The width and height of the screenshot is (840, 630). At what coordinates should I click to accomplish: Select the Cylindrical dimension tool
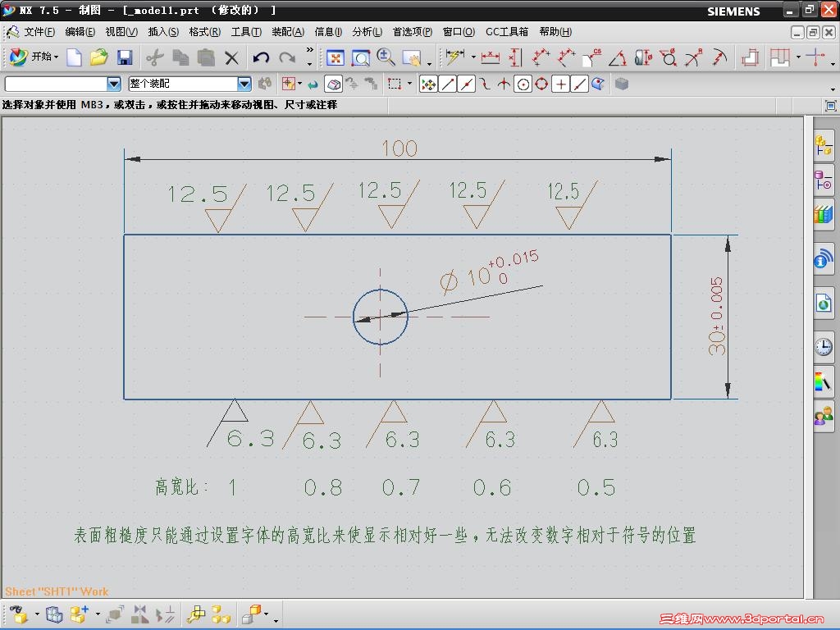point(643,57)
